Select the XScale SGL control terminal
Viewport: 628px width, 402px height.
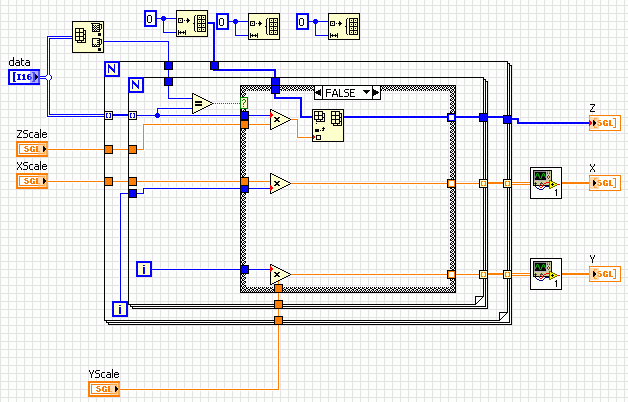coord(32,181)
